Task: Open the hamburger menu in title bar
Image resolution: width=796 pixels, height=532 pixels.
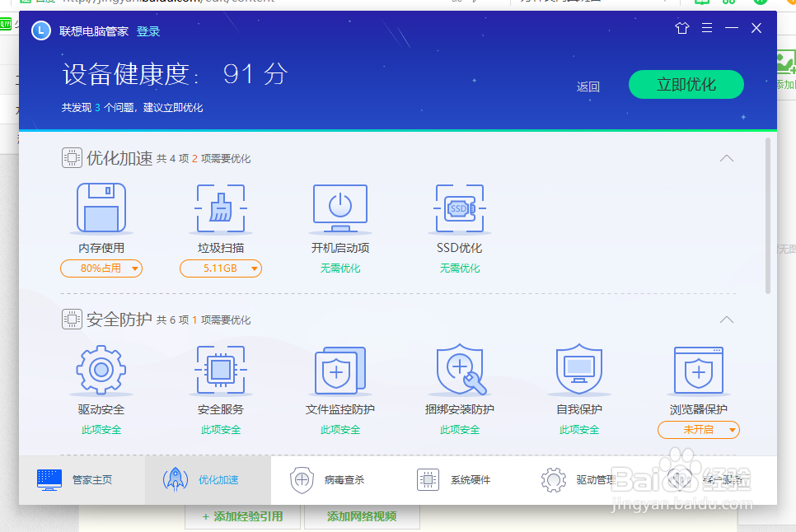Action: [707, 28]
